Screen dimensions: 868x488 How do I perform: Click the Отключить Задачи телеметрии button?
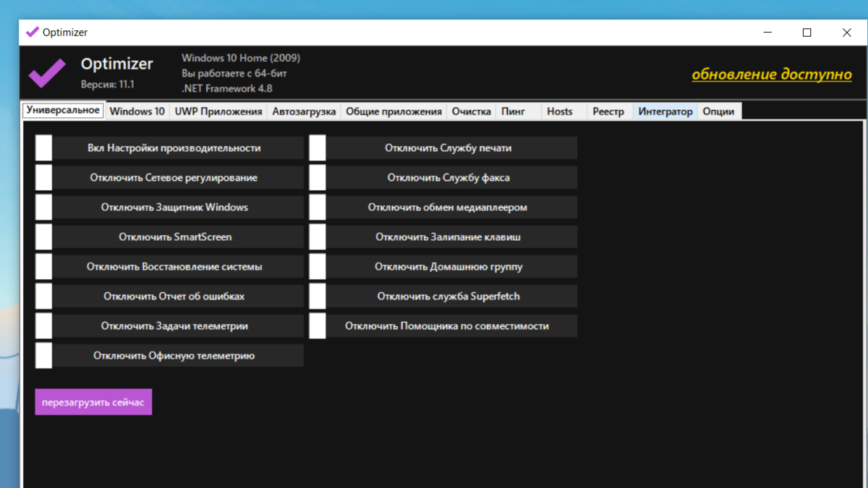[x=178, y=326]
